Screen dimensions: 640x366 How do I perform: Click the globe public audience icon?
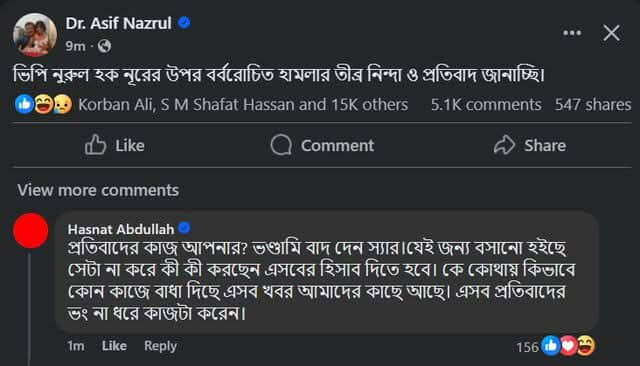pos(104,46)
